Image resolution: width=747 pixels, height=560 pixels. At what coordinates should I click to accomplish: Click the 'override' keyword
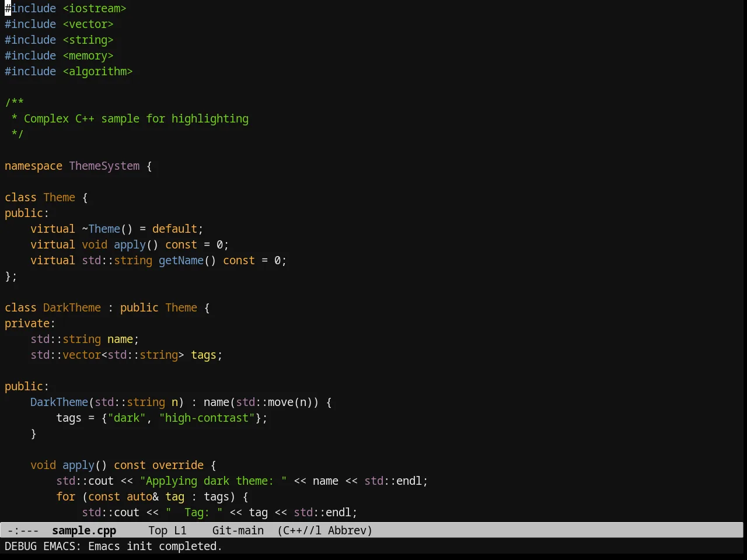tap(178, 465)
